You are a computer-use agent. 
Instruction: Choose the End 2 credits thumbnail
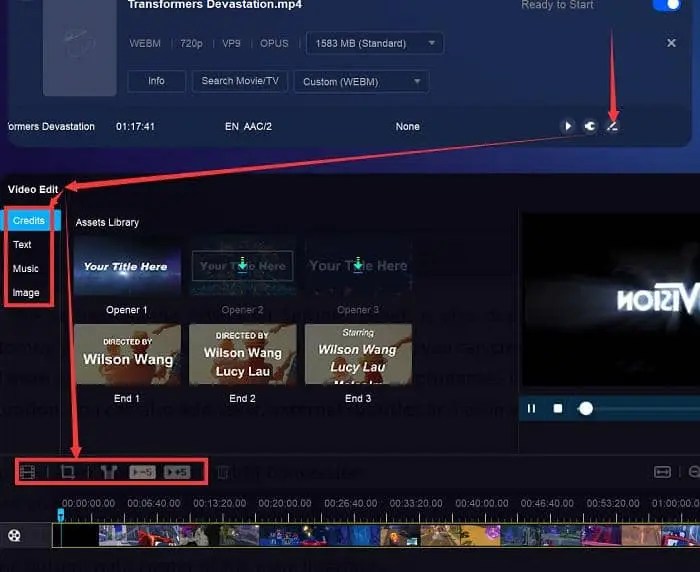243,354
